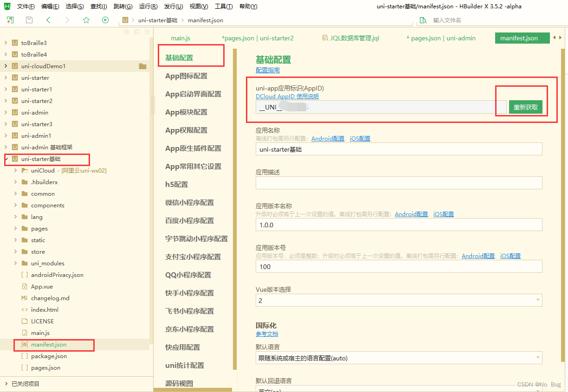This screenshot has height=392, width=568.
Task: Open the 文件(F) menu
Action: [26, 6]
